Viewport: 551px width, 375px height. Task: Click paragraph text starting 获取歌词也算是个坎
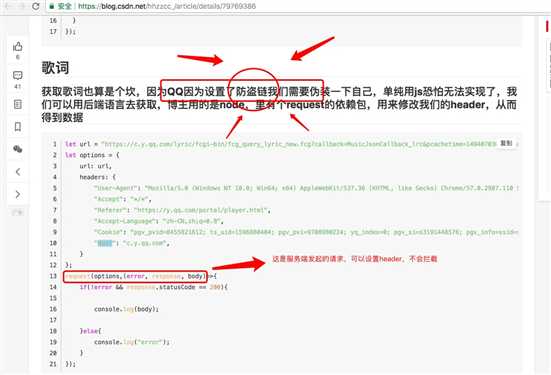click(279, 104)
